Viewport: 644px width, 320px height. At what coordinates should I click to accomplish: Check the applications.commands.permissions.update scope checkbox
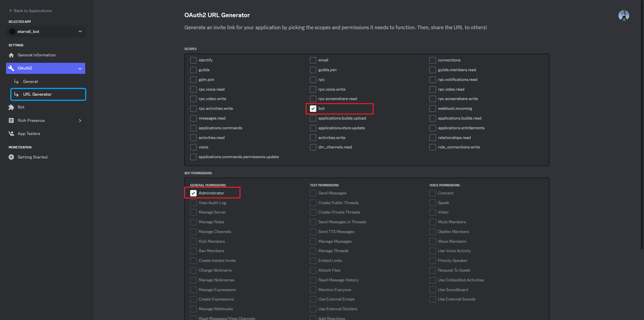[x=193, y=157]
